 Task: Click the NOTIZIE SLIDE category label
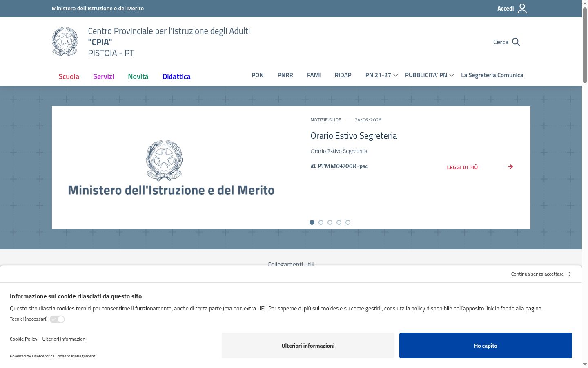(326, 120)
